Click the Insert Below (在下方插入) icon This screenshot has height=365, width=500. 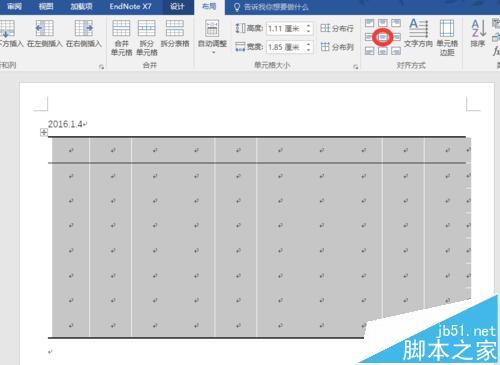[x=7, y=29]
